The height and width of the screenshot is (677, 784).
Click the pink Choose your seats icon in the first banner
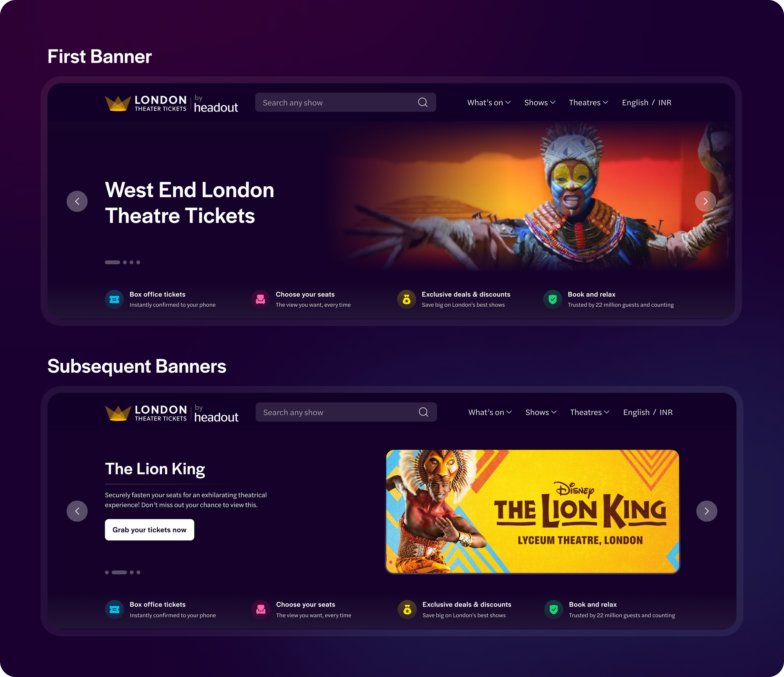click(x=260, y=299)
